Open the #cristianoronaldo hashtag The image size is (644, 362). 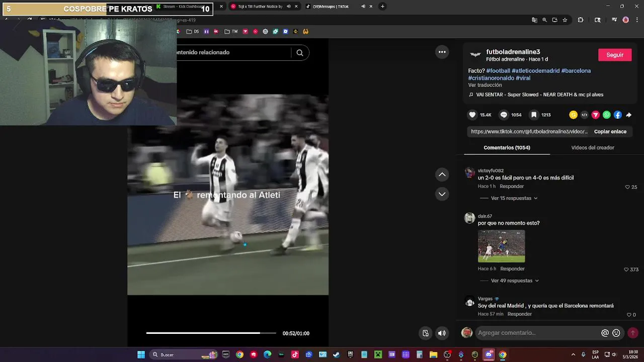point(491,78)
